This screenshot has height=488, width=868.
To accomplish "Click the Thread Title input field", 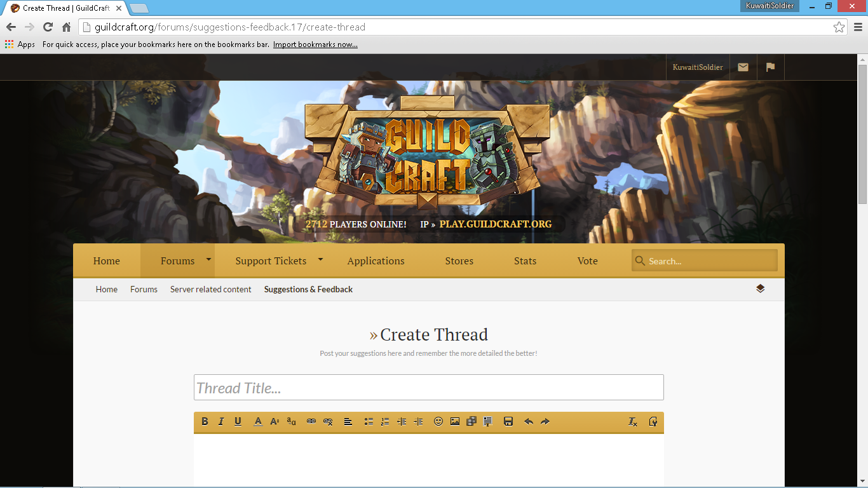I will [429, 388].
